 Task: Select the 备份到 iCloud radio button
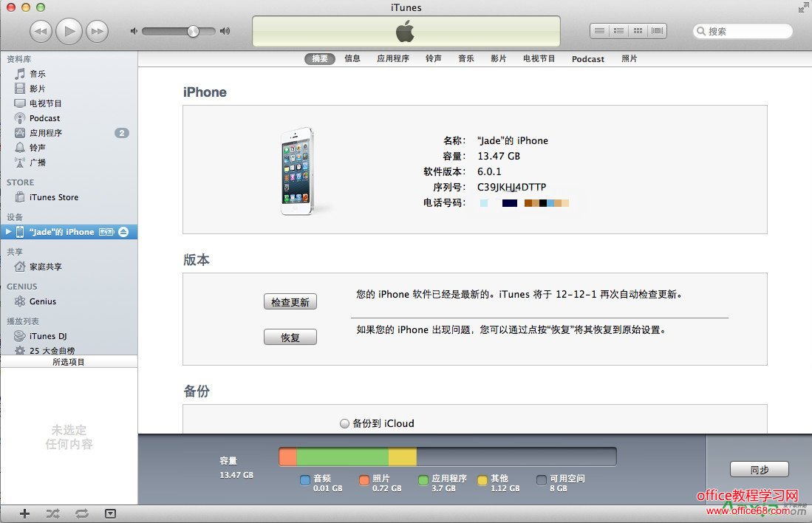344,423
